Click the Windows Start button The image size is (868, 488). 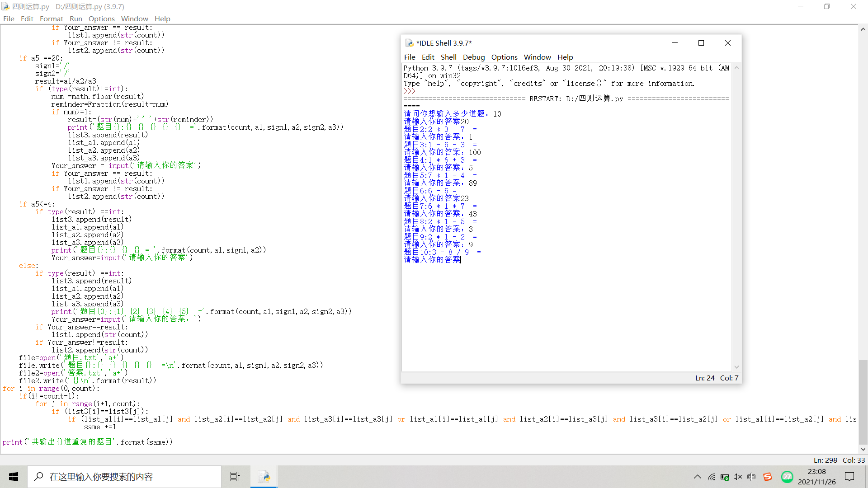tap(14, 477)
